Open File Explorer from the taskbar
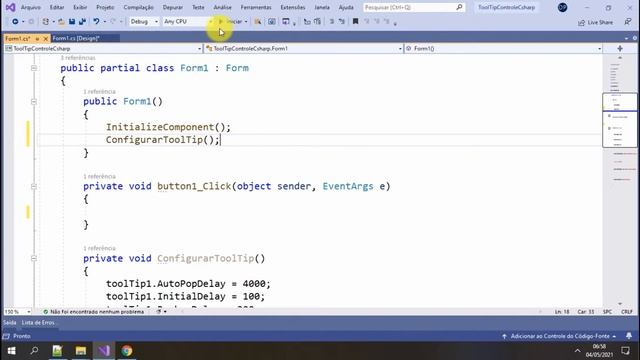Image resolution: width=640 pixels, height=360 pixels. (x=81, y=351)
